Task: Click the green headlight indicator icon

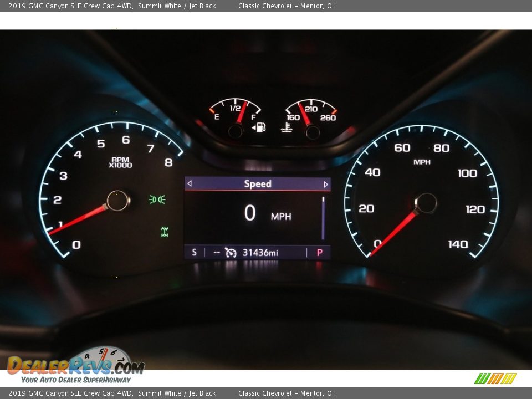Action: (157, 199)
